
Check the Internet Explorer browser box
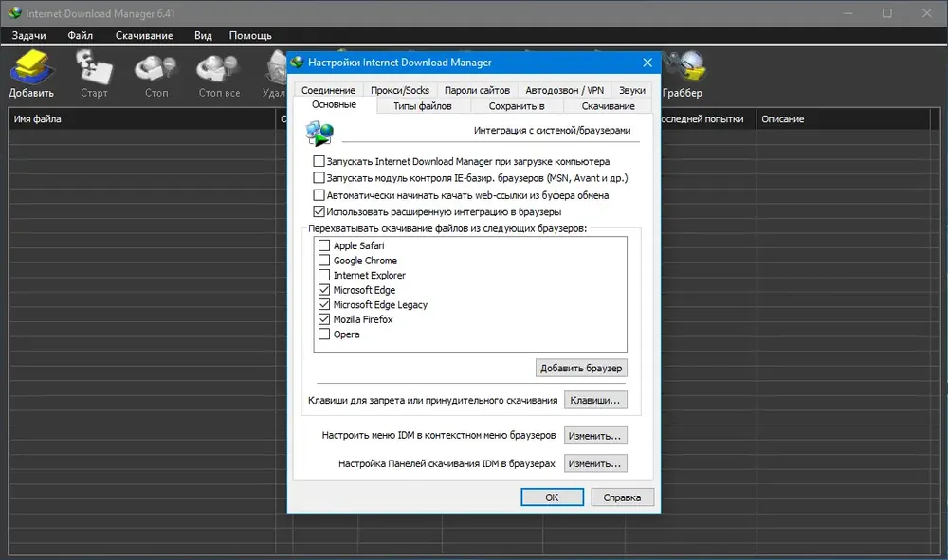tap(324, 275)
